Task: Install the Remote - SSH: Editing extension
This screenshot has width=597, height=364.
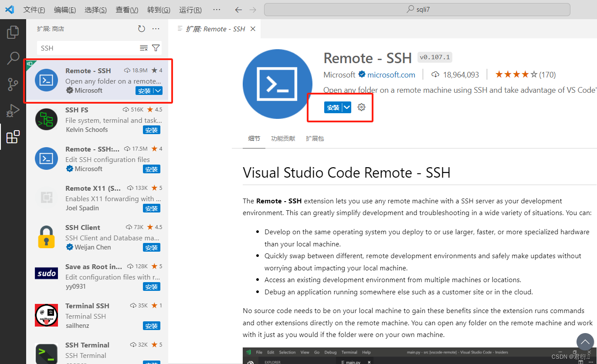Action: click(152, 169)
